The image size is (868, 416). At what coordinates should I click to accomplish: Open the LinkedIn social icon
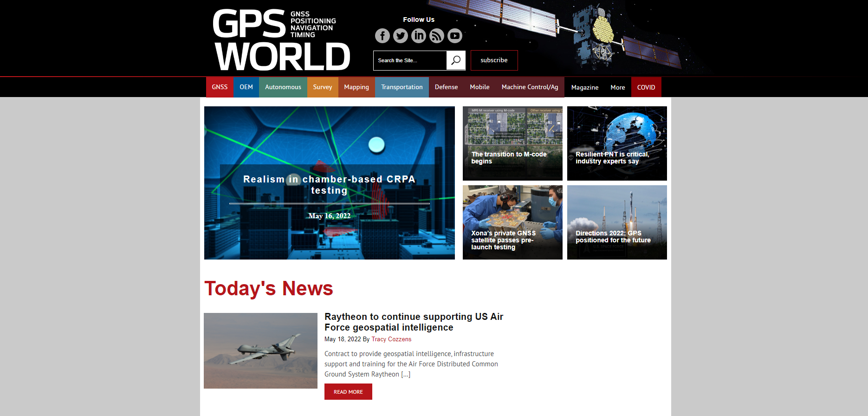(418, 36)
